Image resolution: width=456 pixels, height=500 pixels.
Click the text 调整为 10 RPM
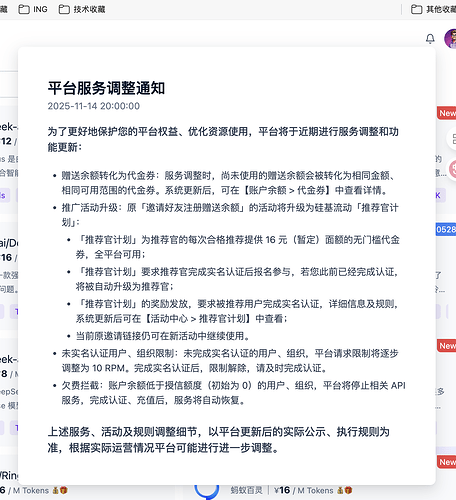[x=93, y=368]
